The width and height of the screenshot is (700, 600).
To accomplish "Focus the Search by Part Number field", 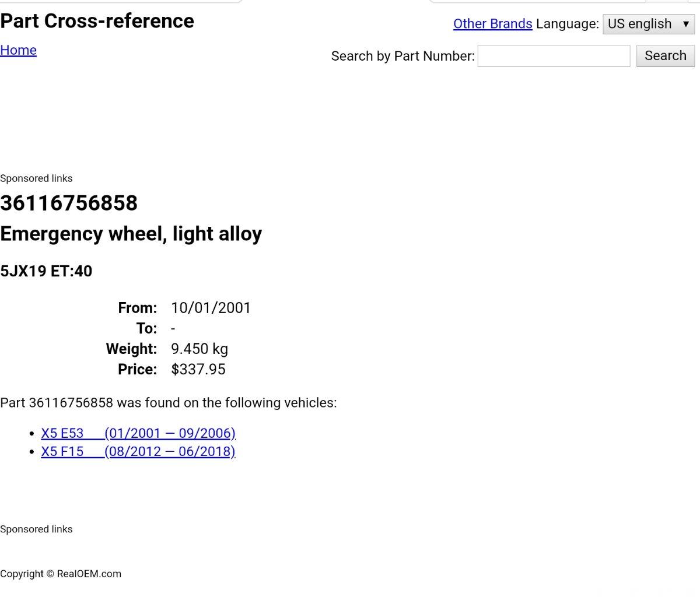I will [x=554, y=56].
